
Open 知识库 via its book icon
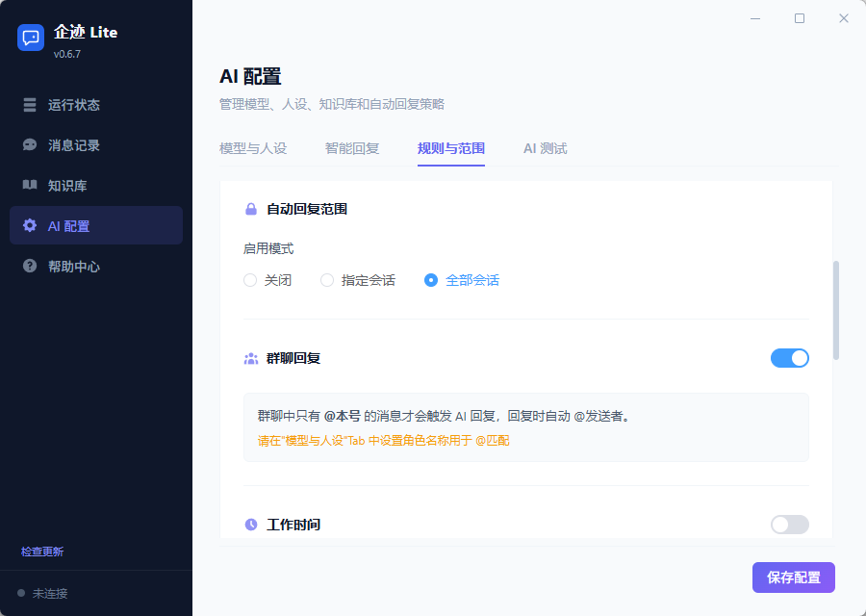30,185
